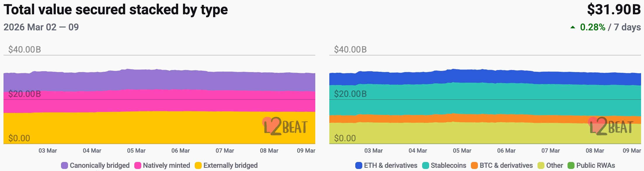Click the BTC & derivatives orange swatch
Image resolution: width=644 pixels, height=171 pixels.
coord(474,165)
